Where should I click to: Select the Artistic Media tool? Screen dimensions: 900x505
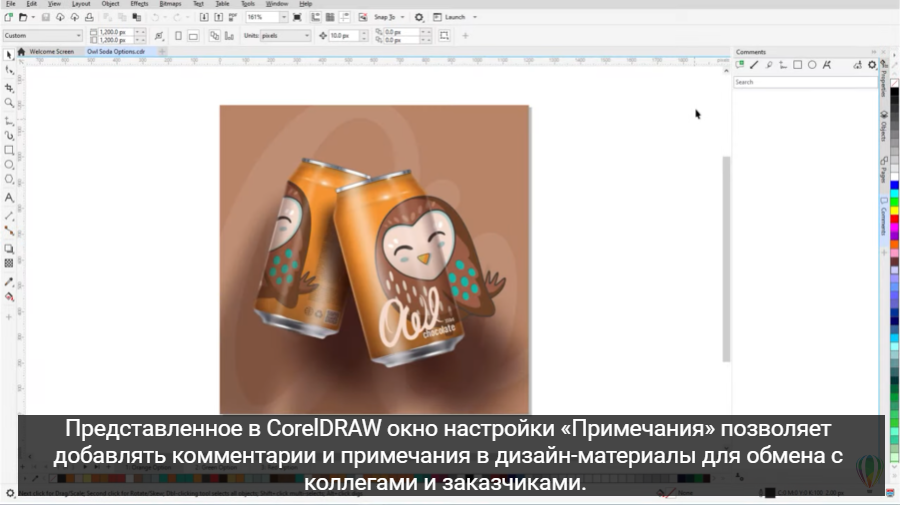[x=9, y=135]
